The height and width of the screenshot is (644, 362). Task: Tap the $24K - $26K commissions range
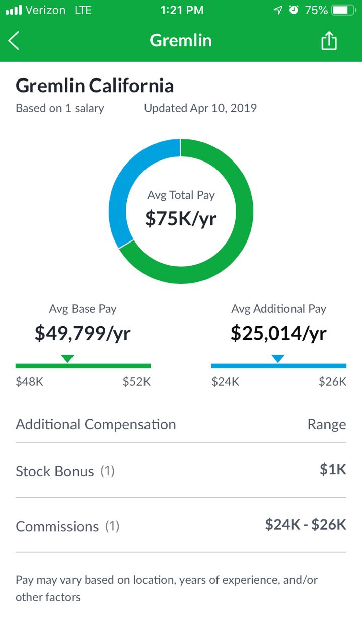pyautogui.click(x=306, y=525)
